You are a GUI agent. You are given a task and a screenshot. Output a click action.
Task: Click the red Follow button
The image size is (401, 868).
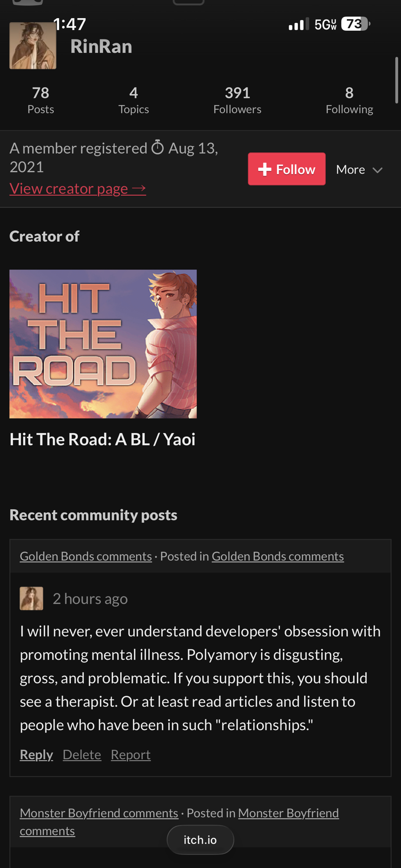287,169
